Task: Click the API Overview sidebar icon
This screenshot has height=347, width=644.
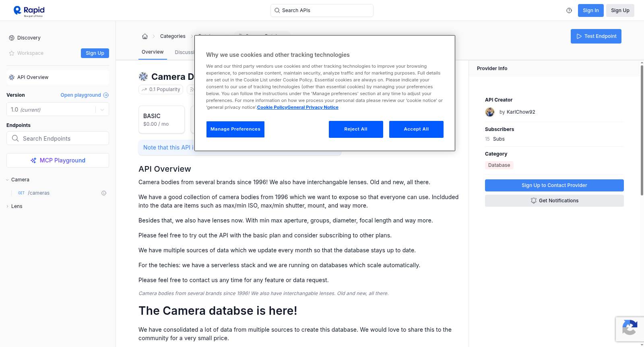Action: pos(12,77)
